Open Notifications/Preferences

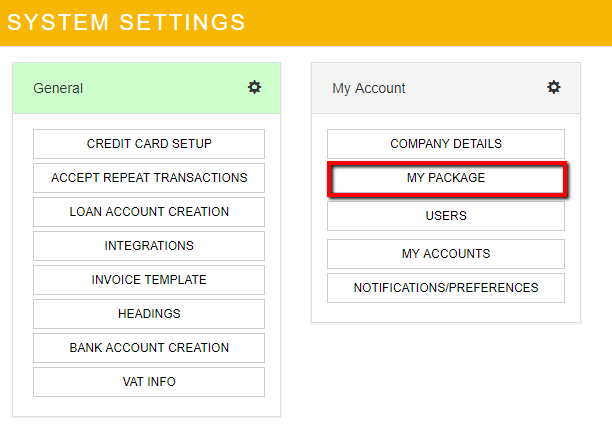pyautogui.click(x=446, y=288)
